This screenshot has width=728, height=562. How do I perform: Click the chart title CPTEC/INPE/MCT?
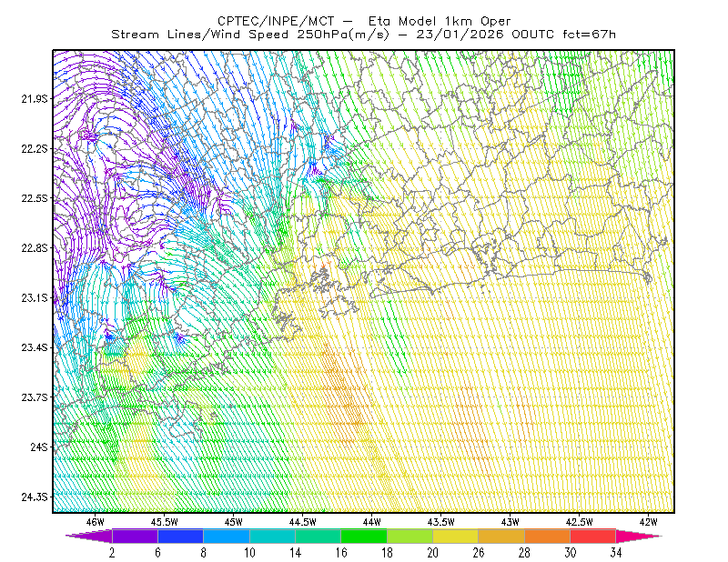click(x=276, y=21)
